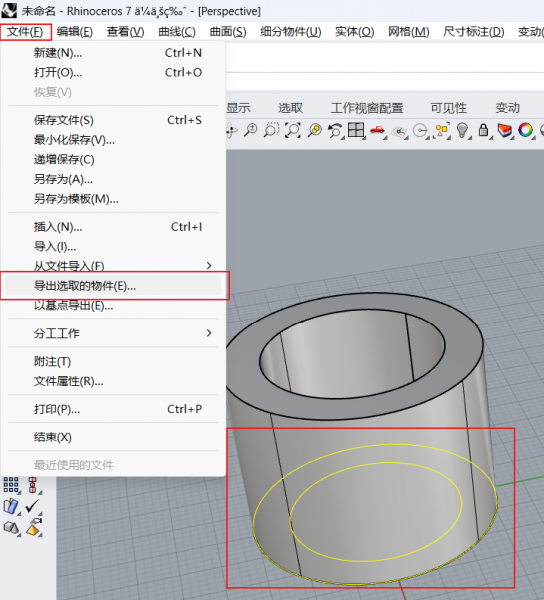This screenshot has width=544, height=600.
Task: Choose 以基点导出(E)... menu entry
Action: pyautogui.click(x=114, y=306)
